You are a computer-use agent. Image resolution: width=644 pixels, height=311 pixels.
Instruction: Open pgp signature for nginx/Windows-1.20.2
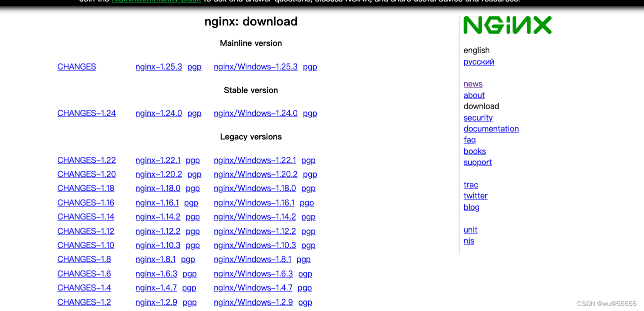point(310,174)
